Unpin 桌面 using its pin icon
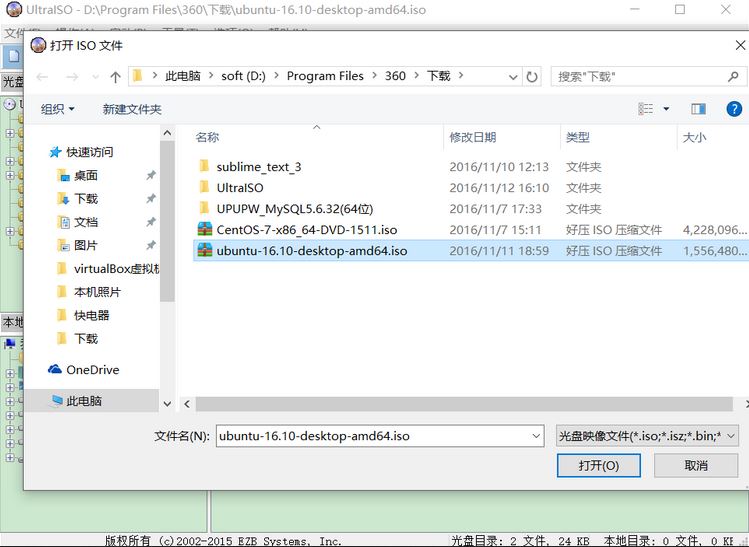 [150, 175]
